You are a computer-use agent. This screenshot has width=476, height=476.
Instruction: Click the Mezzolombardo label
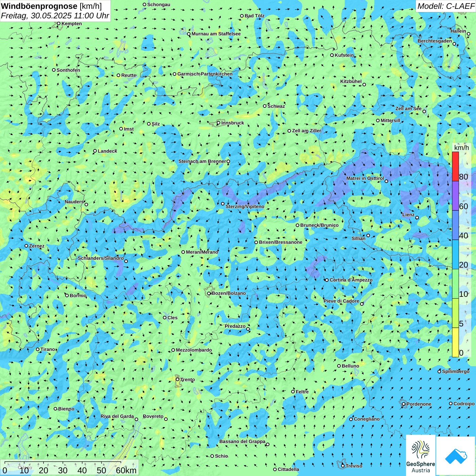tap(194, 350)
